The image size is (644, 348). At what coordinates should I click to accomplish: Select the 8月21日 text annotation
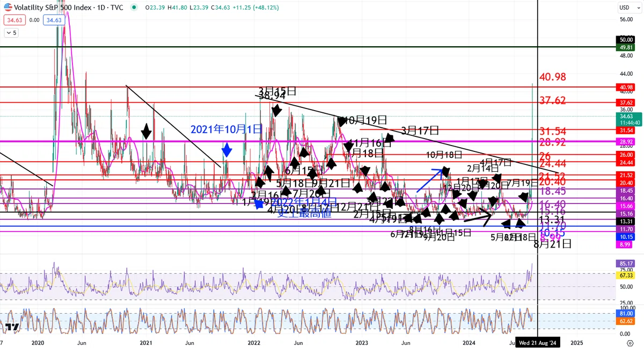coord(553,243)
